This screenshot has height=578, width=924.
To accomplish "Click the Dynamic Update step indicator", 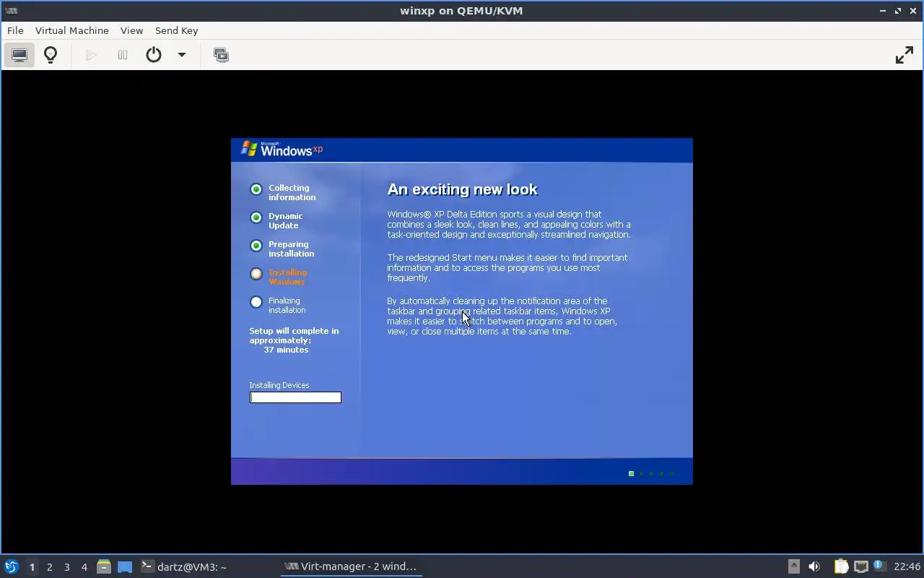I will click(x=256, y=217).
